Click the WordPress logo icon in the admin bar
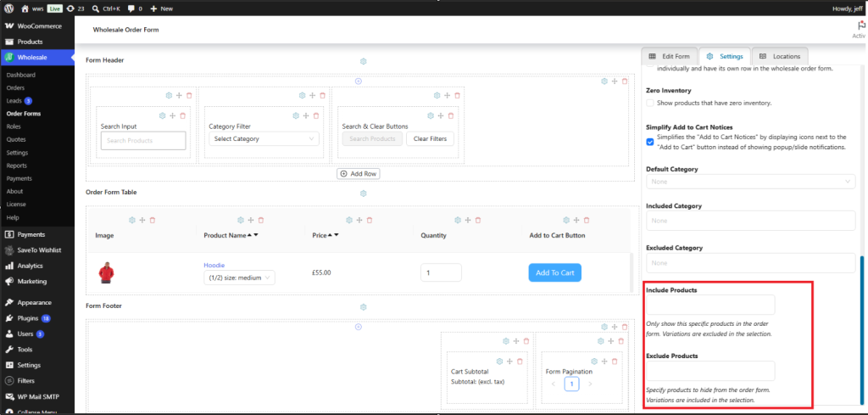This screenshot has width=868, height=415. (x=8, y=8)
